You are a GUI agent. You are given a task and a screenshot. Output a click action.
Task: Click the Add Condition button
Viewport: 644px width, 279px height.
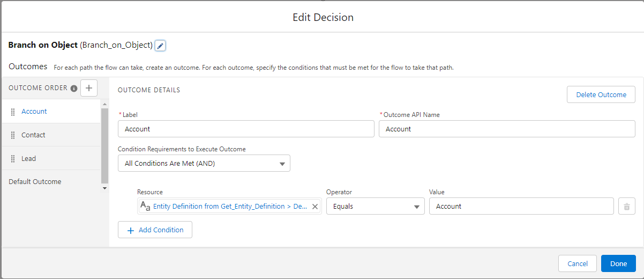[x=155, y=230]
